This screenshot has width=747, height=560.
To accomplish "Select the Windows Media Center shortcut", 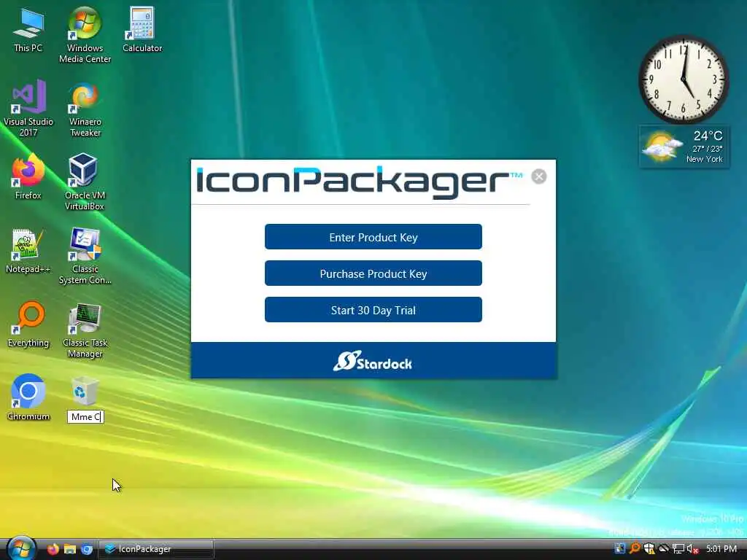I will coord(85,35).
